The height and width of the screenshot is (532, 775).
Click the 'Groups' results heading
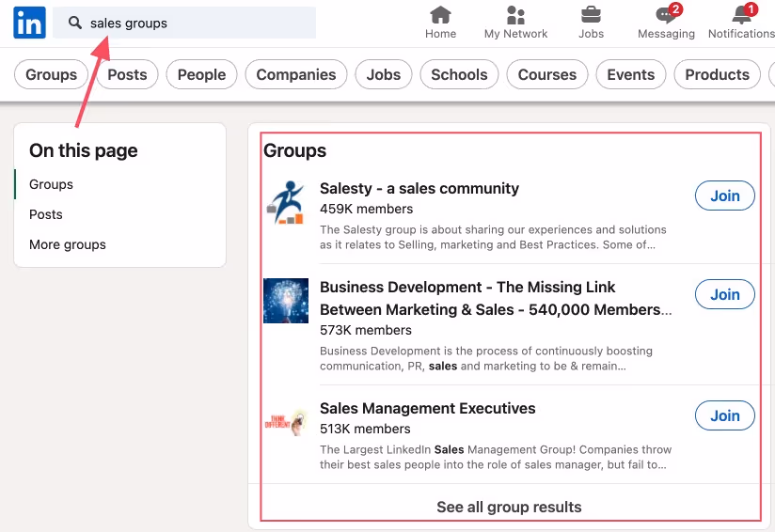click(x=295, y=150)
